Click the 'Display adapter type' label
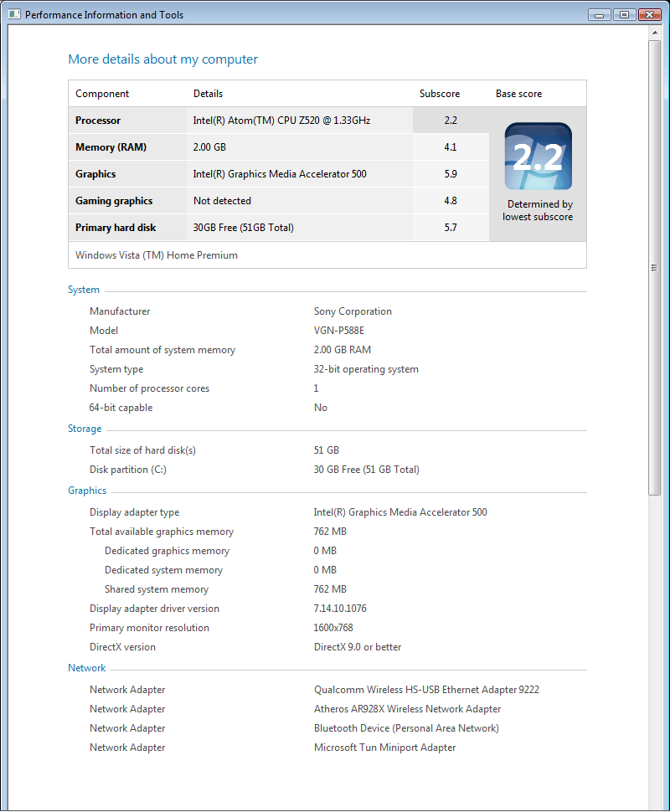 pos(134,512)
